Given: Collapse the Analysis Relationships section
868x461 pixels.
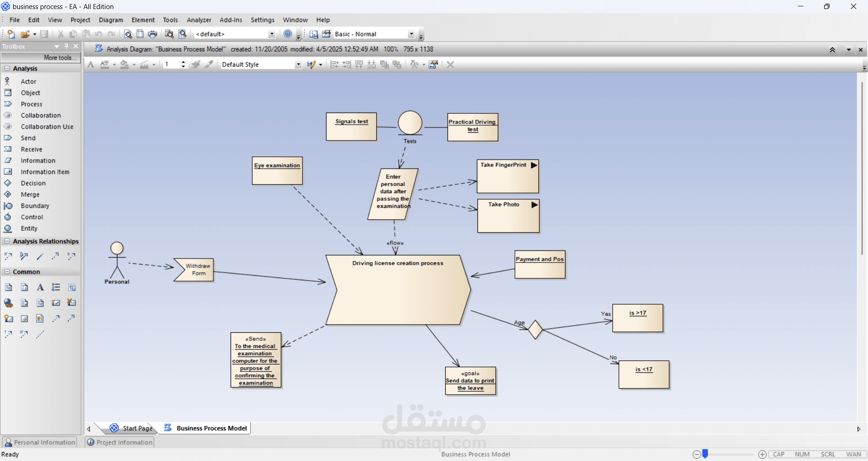Looking at the screenshot, I should point(7,241).
